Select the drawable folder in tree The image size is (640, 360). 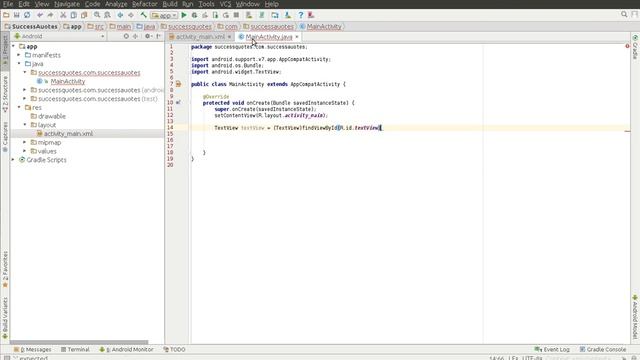[x=52, y=116]
